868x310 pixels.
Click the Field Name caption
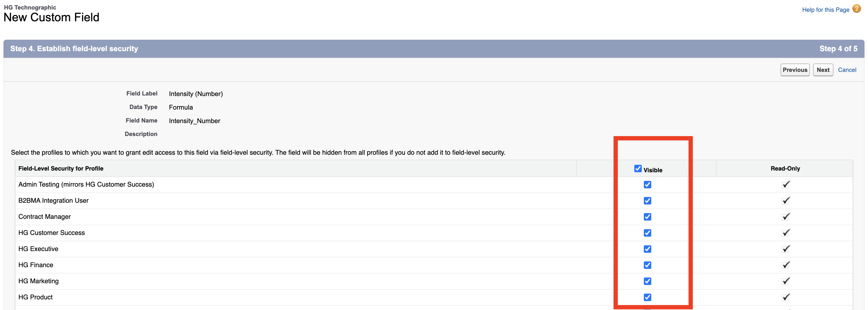(x=142, y=120)
